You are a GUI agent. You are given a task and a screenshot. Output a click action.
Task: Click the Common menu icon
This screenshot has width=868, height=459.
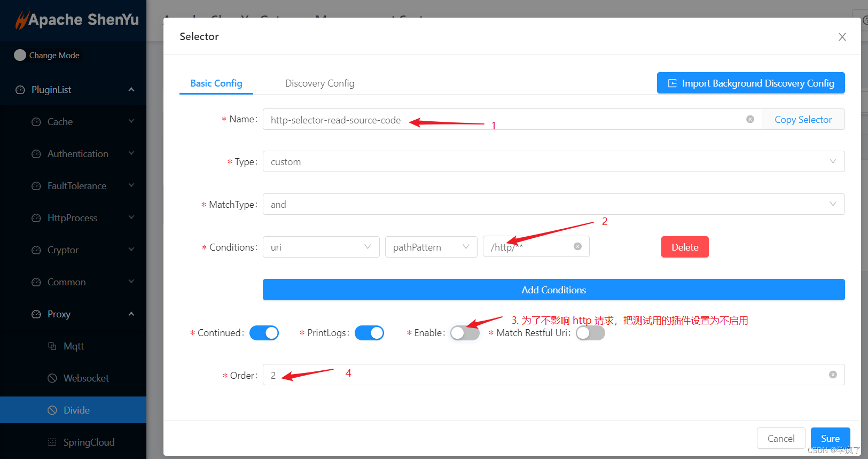36,282
